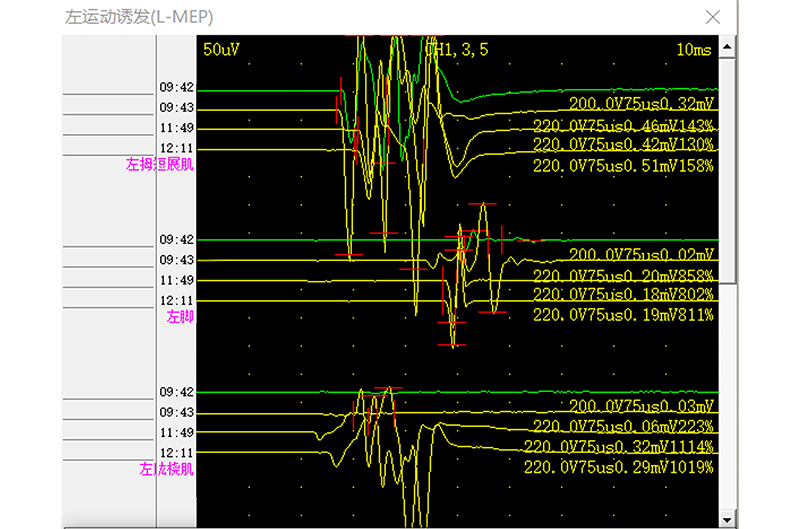Select the 左拇短展肌 channel label
Image resolution: width=800 pixels, height=529 pixels.
pyautogui.click(x=160, y=165)
